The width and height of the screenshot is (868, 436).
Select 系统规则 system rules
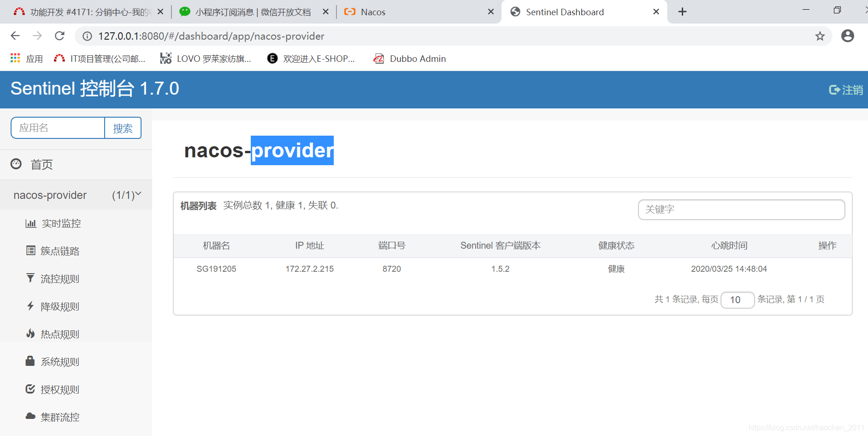click(59, 361)
